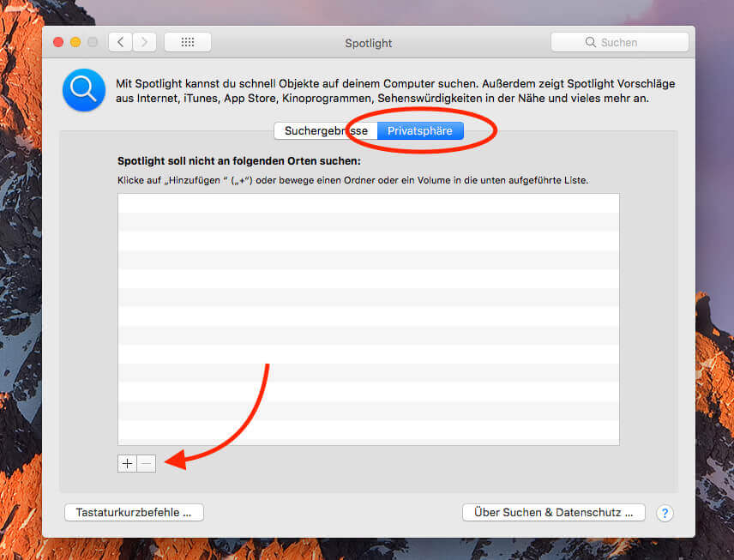Open the help question mark button

click(x=665, y=513)
